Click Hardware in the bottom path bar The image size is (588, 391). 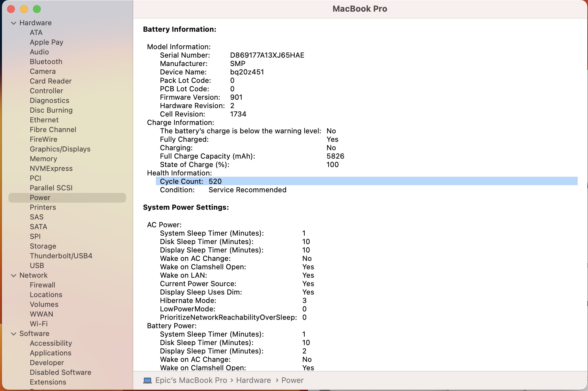[253, 380]
